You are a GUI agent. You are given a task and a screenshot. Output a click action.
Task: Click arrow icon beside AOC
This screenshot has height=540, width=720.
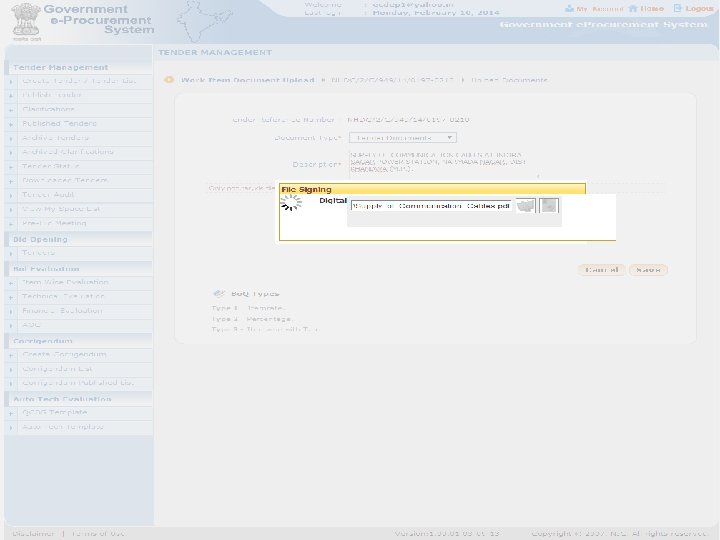(11, 326)
